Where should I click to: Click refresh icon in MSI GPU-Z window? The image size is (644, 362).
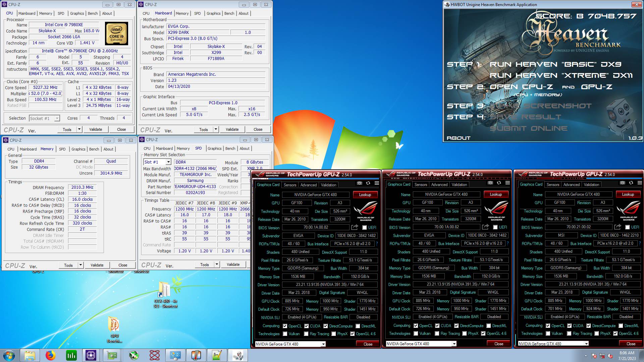[631, 183]
